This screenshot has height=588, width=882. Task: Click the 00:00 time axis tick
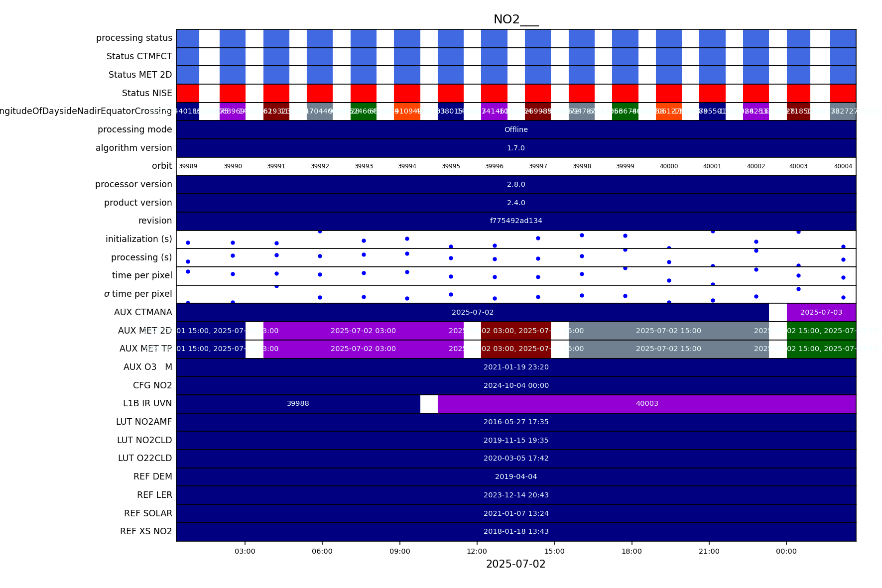(x=786, y=551)
